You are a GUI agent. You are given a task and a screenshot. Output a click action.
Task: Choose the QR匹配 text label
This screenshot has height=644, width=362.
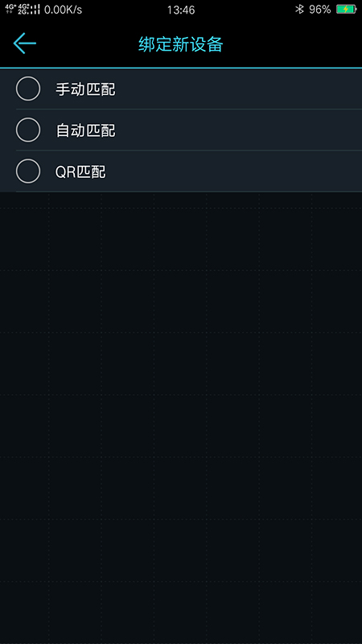[x=80, y=172]
